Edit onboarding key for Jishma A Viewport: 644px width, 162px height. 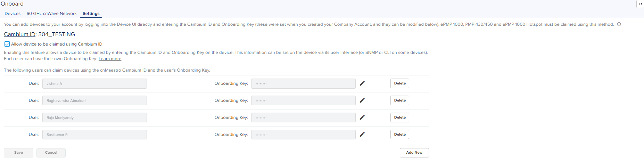point(362,83)
